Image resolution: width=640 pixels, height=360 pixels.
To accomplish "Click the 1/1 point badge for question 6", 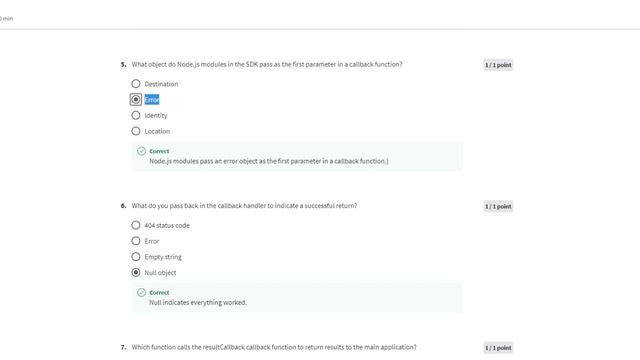I will click(498, 207).
